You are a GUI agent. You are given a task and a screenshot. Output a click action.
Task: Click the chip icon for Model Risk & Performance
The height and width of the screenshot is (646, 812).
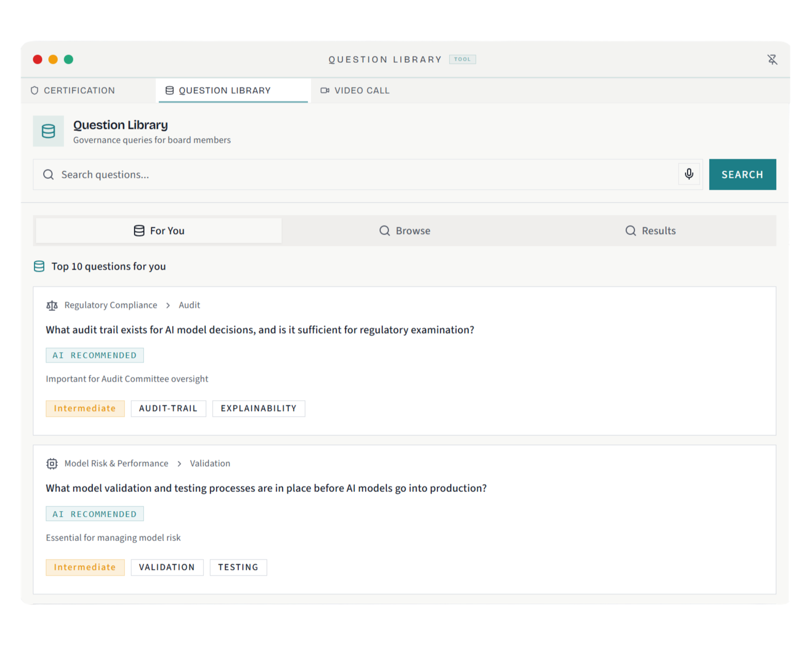click(52, 464)
